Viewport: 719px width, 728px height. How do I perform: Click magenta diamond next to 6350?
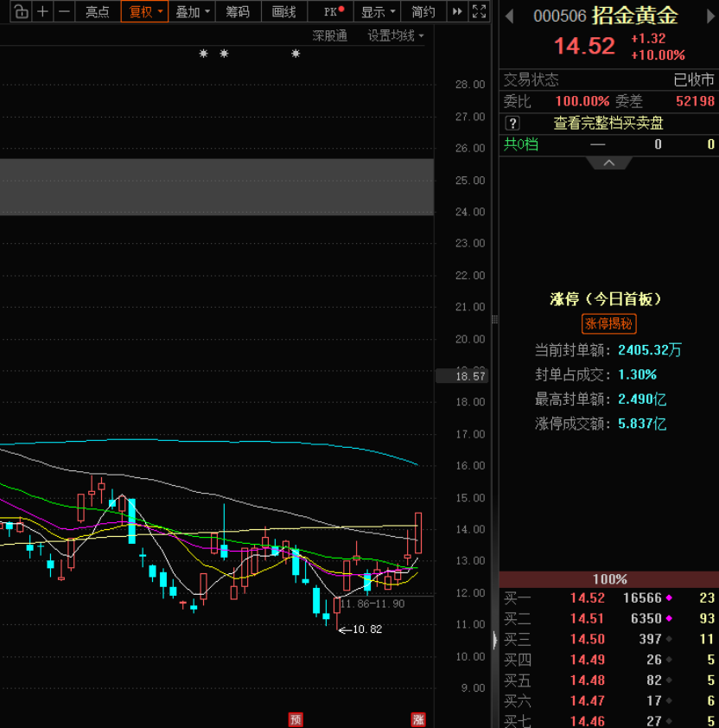[x=669, y=618]
